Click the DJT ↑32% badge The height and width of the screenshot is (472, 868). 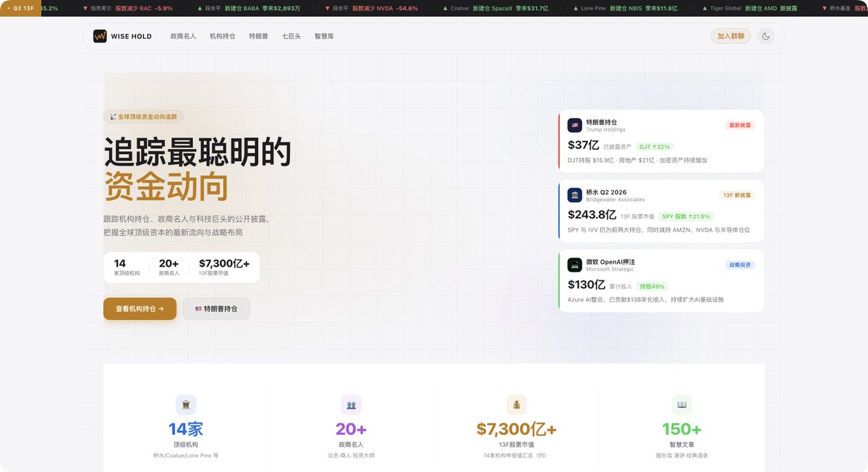tap(655, 147)
